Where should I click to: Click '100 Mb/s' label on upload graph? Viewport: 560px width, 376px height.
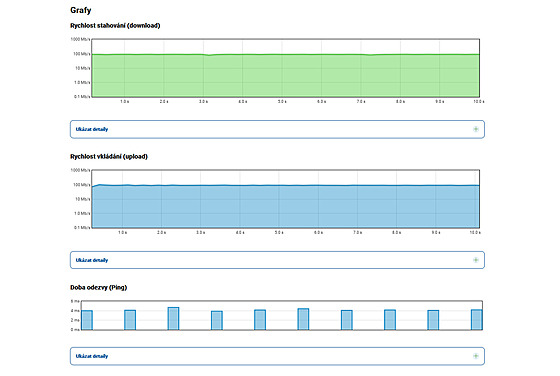pos(82,185)
